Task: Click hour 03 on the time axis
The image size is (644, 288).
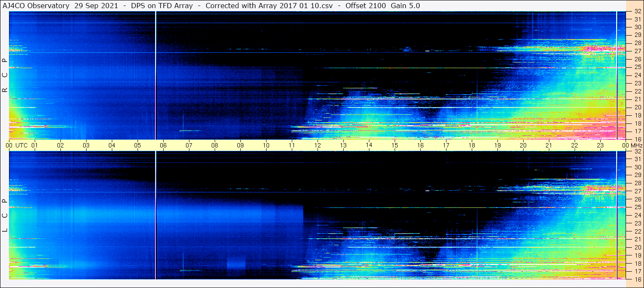Action: tap(86, 145)
